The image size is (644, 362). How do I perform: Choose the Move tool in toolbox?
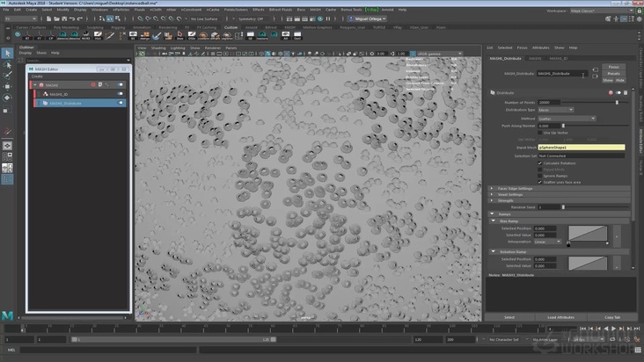[7, 86]
